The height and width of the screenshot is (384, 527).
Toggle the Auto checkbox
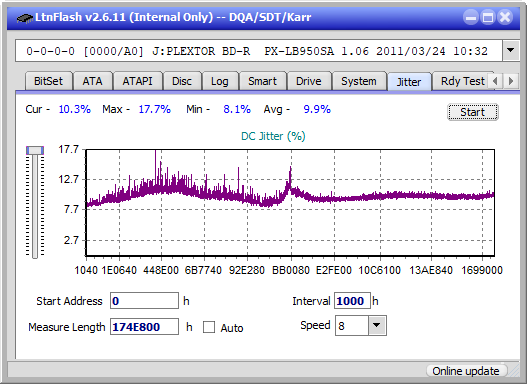tap(209, 327)
